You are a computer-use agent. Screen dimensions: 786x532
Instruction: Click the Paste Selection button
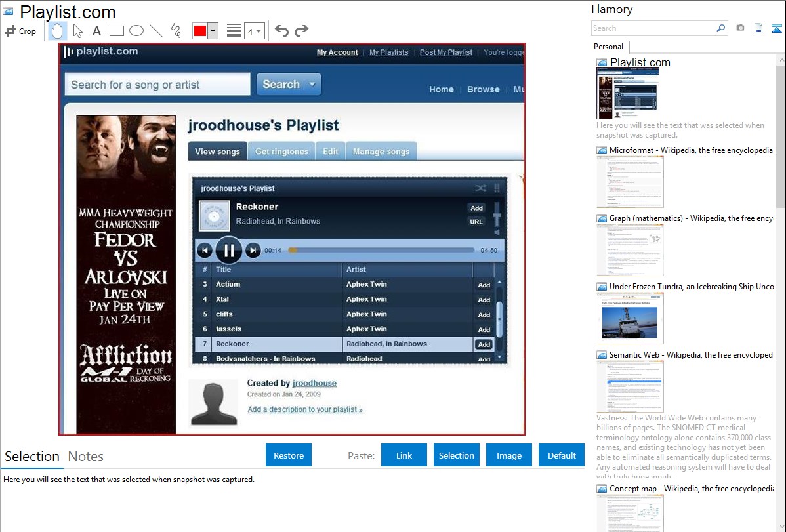pyautogui.click(x=457, y=455)
